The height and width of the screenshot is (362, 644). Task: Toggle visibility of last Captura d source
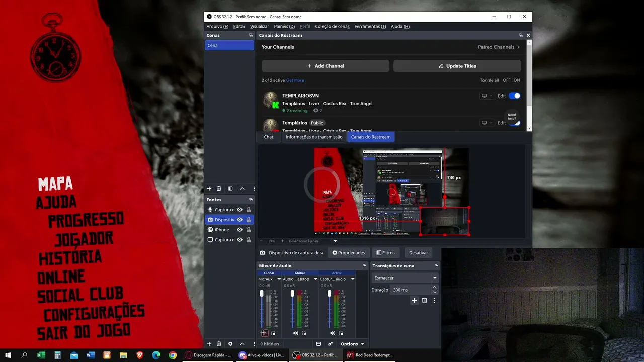click(x=240, y=240)
